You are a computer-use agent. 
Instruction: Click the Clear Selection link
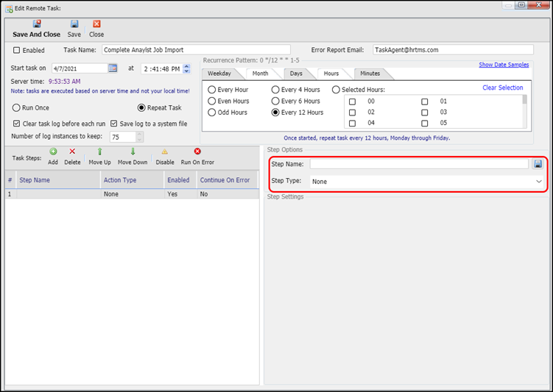pos(503,88)
